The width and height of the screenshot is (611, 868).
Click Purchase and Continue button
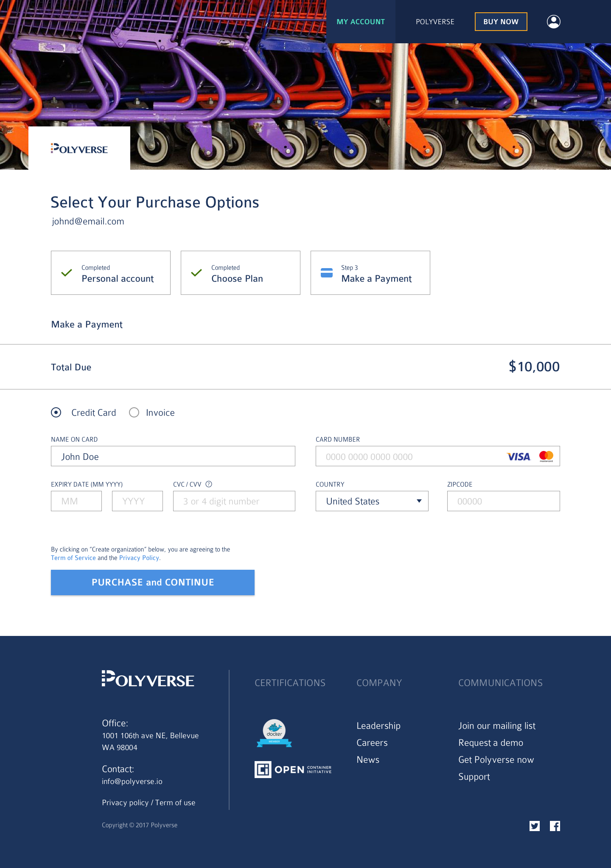tap(153, 582)
